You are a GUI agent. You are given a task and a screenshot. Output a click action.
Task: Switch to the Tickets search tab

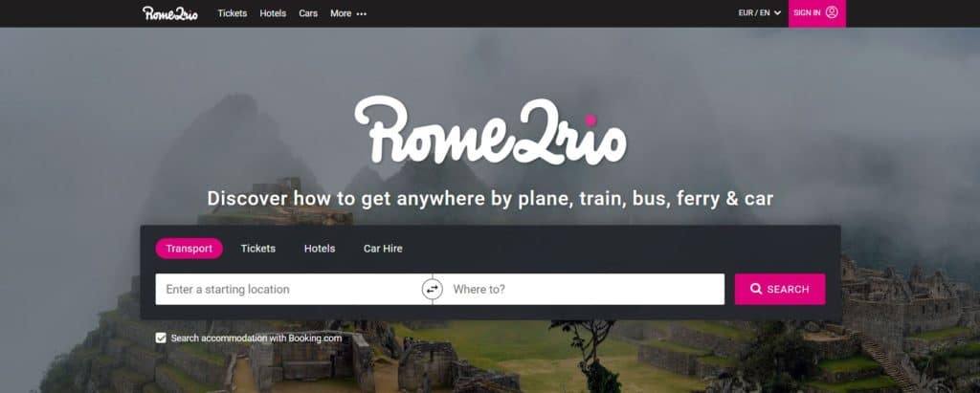(x=258, y=248)
